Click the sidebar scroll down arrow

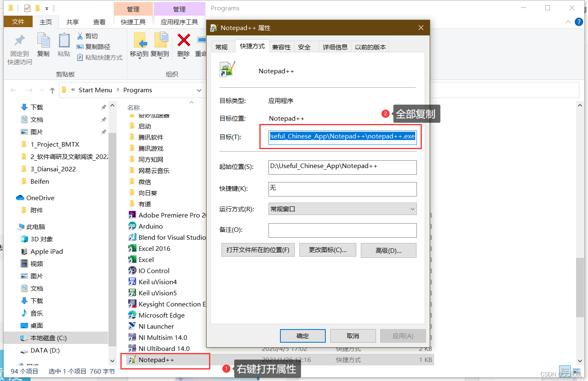tap(112, 361)
